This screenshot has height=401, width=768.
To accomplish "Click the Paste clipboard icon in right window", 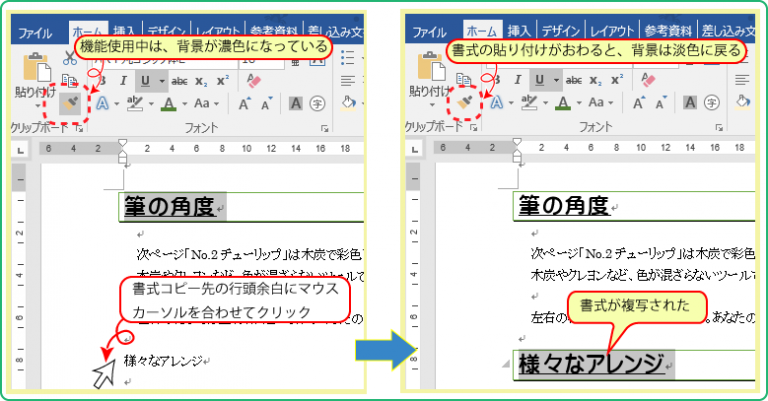I will click(x=432, y=67).
